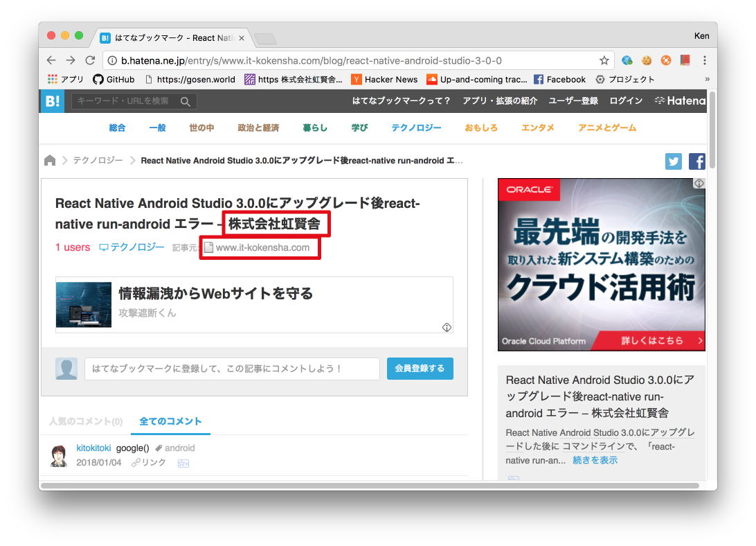
Task: Click 詳しくはこちら on Oracle ad
Action: (x=652, y=340)
